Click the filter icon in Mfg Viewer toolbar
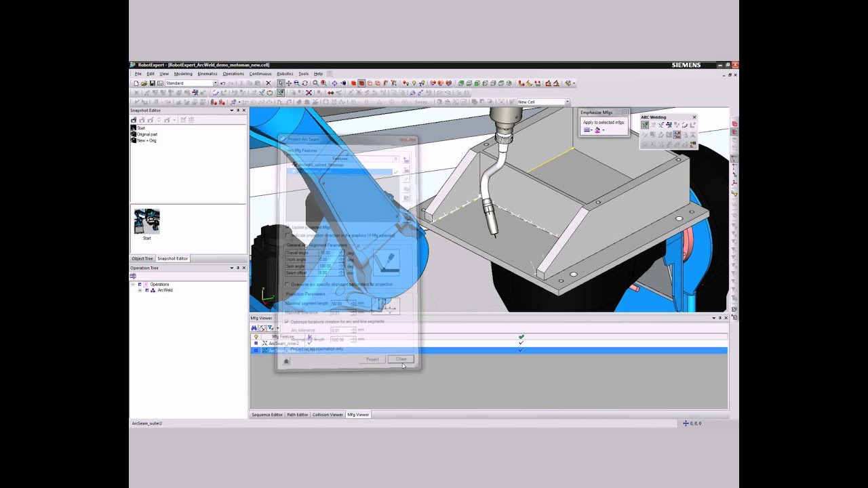 [x=271, y=328]
